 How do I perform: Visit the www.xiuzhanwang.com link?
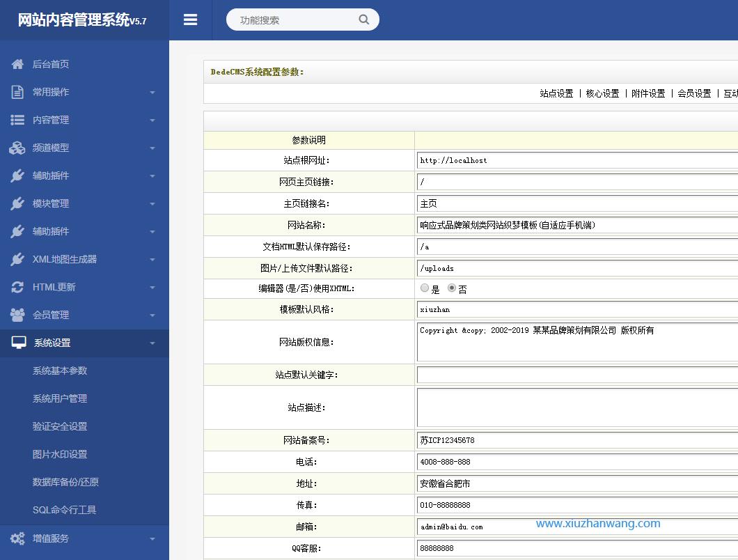pyautogui.click(x=597, y=523)
